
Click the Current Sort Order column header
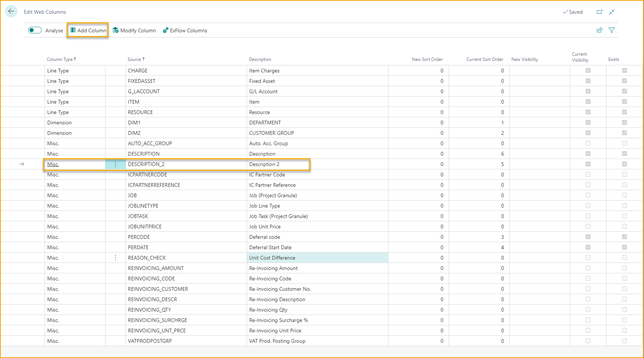tap(485, 59)
